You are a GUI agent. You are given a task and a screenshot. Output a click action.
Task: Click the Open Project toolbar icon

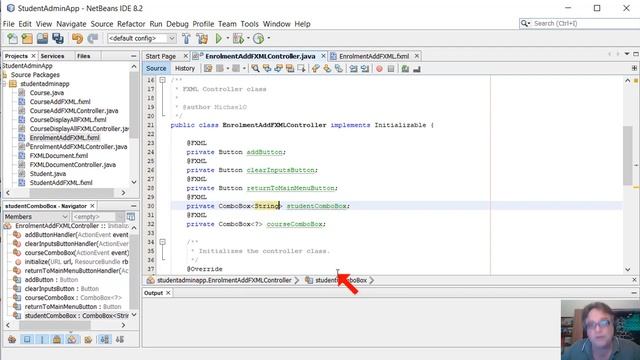point(42,38)
